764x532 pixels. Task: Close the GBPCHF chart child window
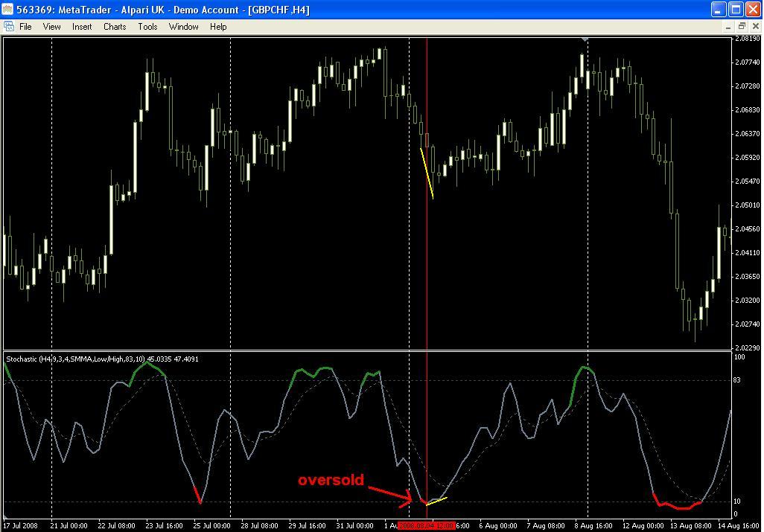754,26
